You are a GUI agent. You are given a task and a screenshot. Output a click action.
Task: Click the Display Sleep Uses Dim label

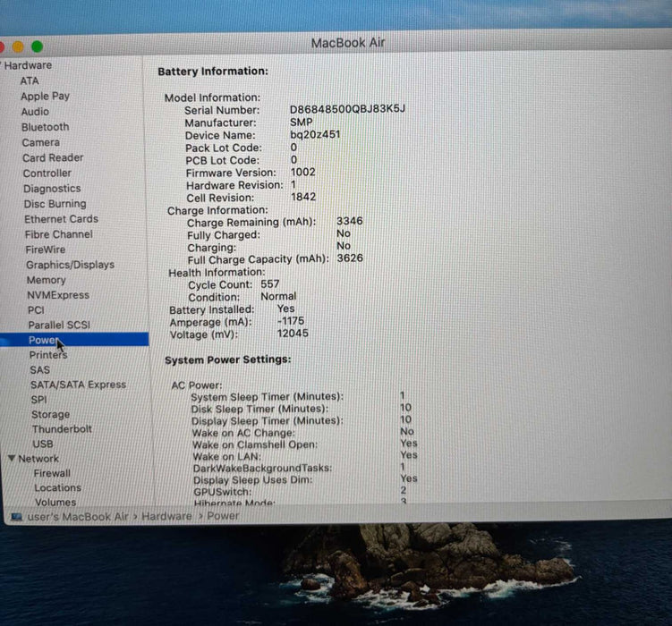pos(253,480)
